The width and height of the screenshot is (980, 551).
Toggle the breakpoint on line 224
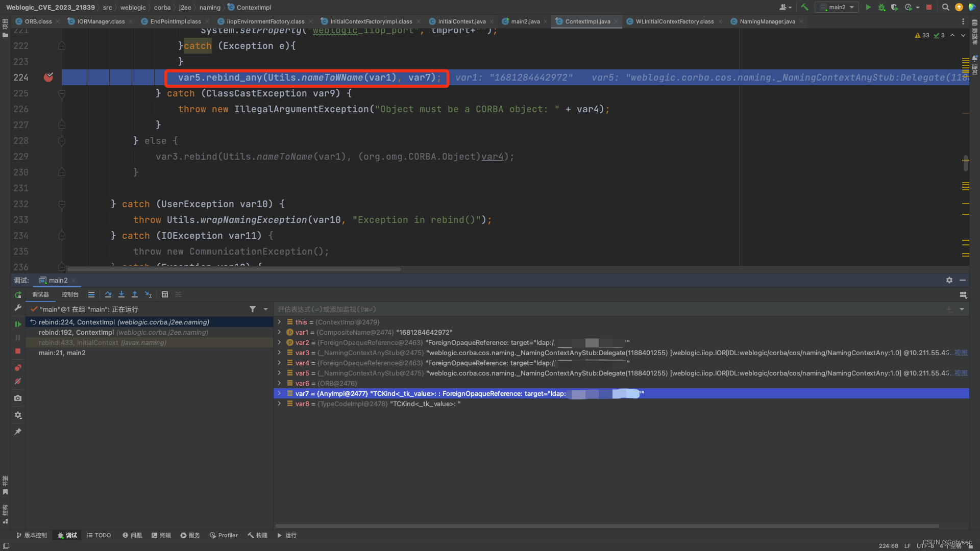pos(48,77)
